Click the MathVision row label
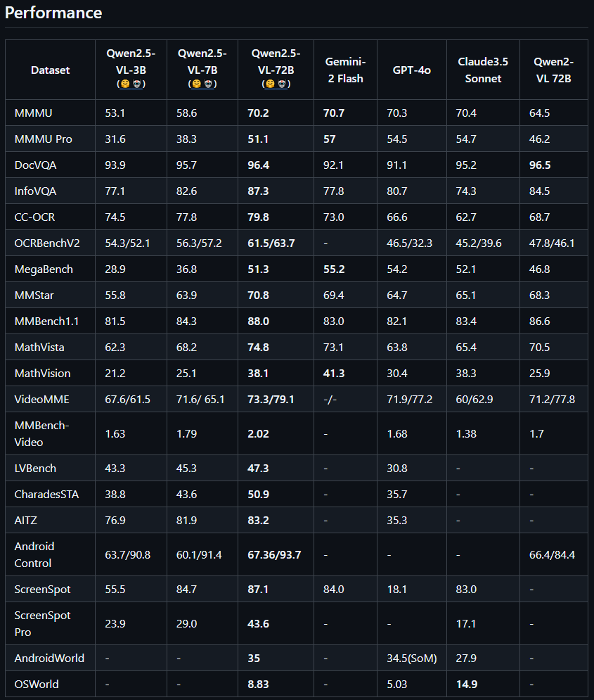 tap(43, 373)
